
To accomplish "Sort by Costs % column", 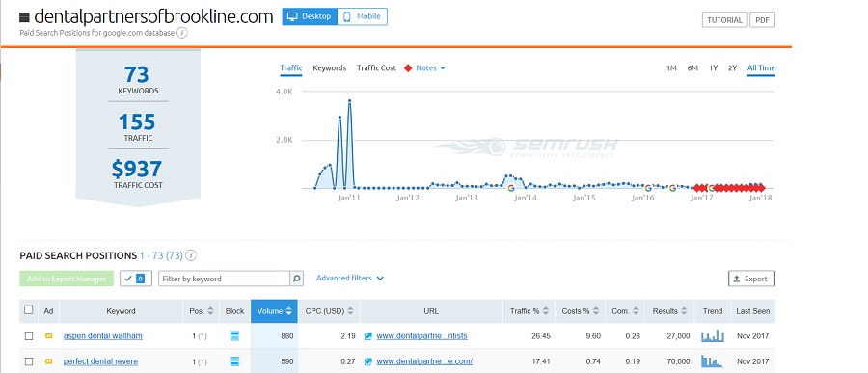I will [x=580, y=311].
